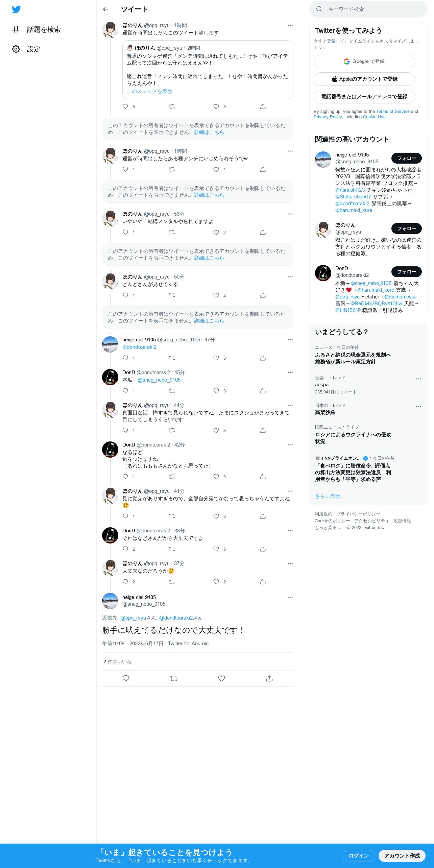Image resolution: width=434 pixels, height=868 pixels.
Task: Reply to the main tweet 勝手に吠えてるだけなので大丈夫です
Action: pyautogui.click(x=126, y=678)
